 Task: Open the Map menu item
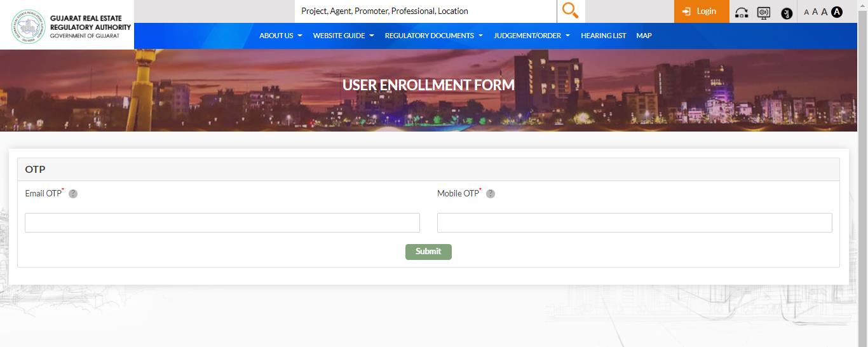[644, 36]
